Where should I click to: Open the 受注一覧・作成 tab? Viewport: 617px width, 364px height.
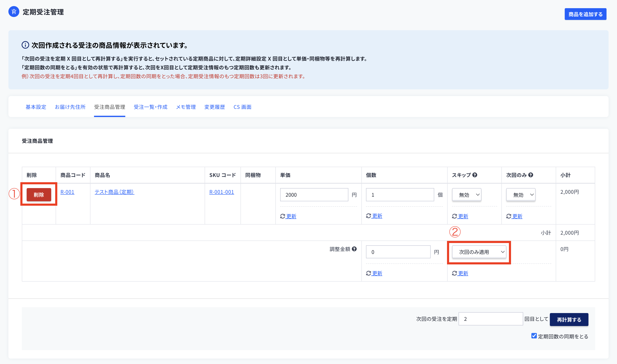[150, 107]
